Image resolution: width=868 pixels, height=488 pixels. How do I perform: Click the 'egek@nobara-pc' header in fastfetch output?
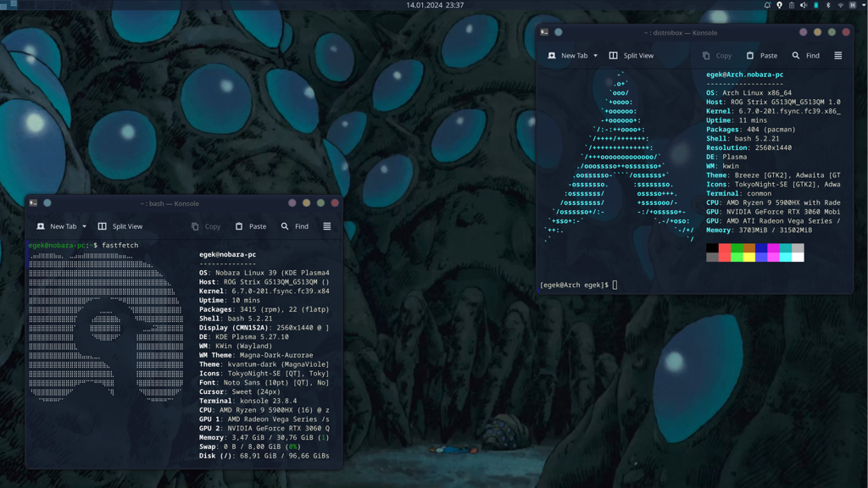(x=227, y=254)
